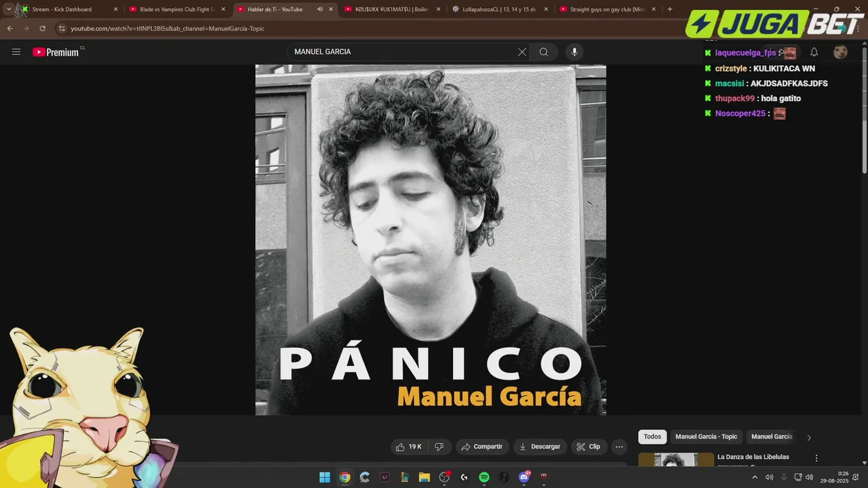Click chat user macsisi name
Screen dimensions: 868x488
(x=730, y=83)
